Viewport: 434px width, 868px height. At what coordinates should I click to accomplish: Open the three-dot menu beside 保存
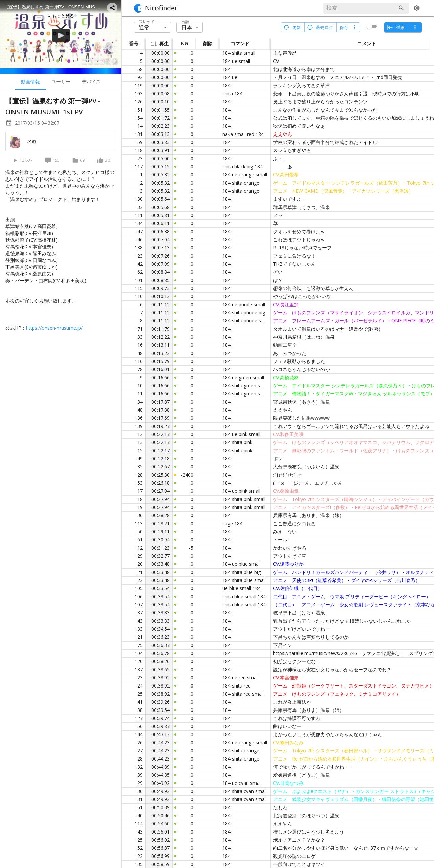354,27
